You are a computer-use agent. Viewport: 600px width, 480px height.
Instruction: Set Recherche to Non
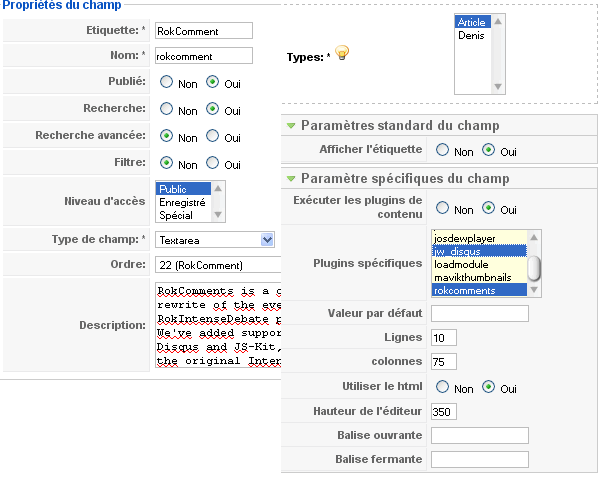[166, 109]
